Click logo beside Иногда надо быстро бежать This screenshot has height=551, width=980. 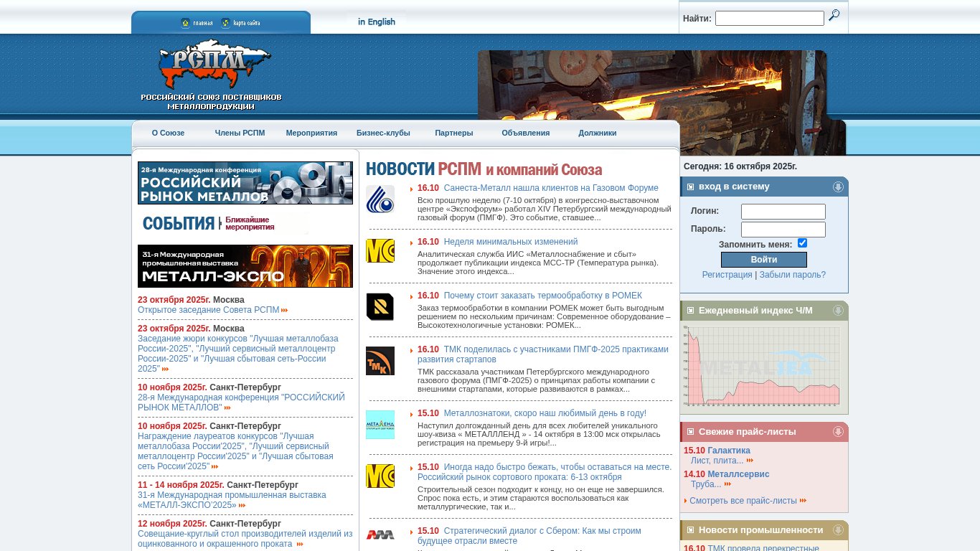click(380, 476)
